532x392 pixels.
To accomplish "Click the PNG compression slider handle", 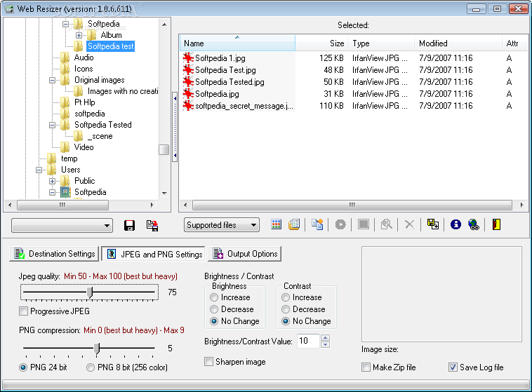I will [x=97, y=349].
